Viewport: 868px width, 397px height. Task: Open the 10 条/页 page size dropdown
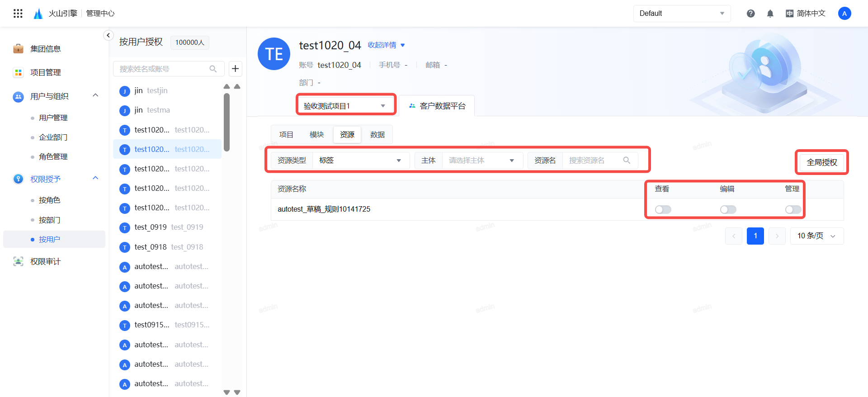point(817,236)
